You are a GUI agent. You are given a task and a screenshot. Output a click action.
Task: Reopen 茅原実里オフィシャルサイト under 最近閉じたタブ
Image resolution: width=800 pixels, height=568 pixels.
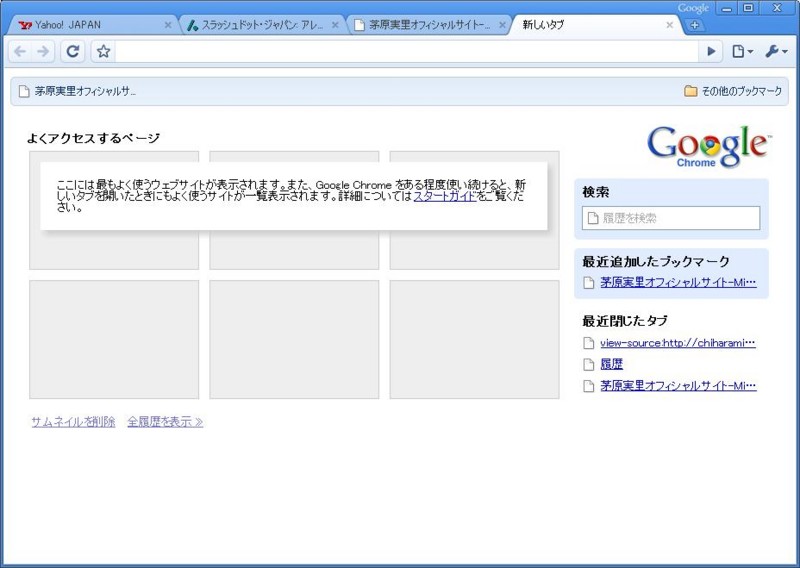pyautogui.click(x=678, y=386)
